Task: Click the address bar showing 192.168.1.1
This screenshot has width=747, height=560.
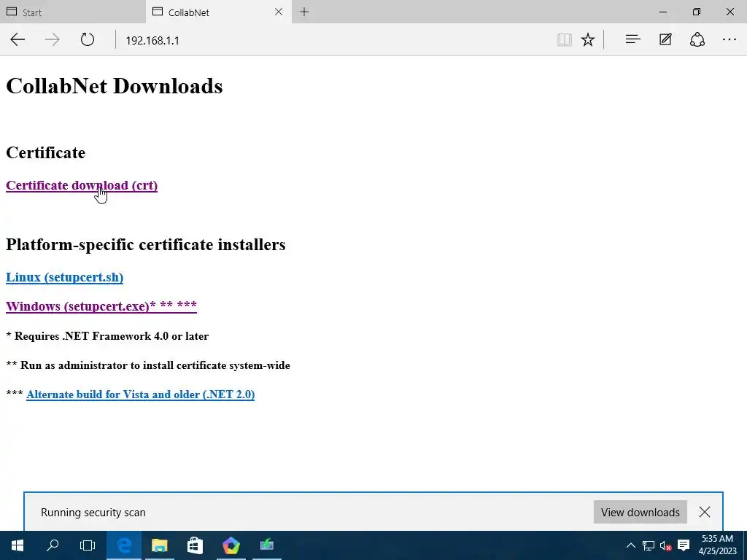Action: pyautogui.click(x=333, y=40)
